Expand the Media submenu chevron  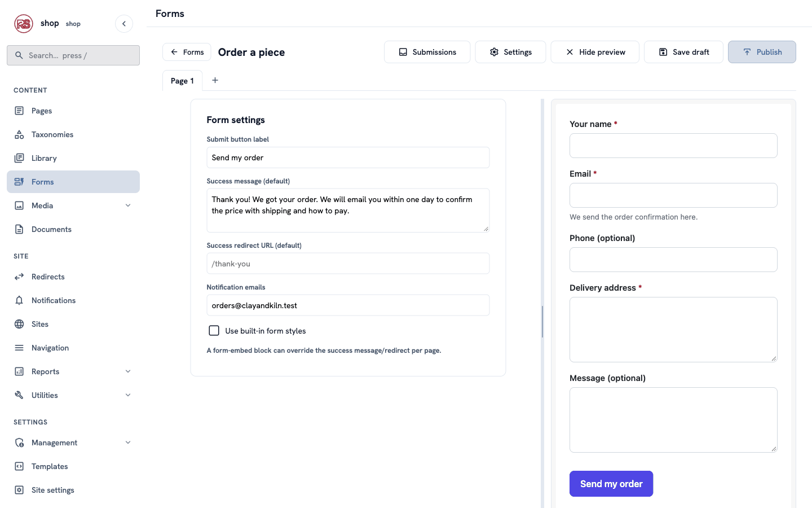click(128, 205)
